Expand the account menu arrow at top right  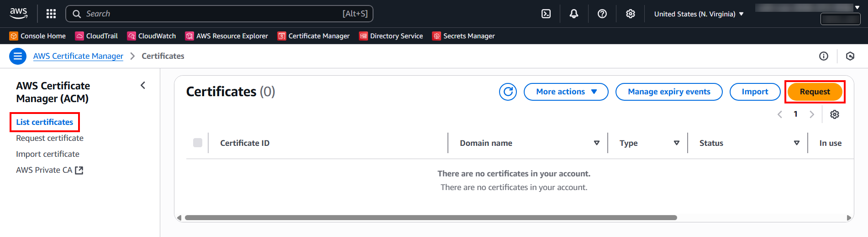[857, 7]
